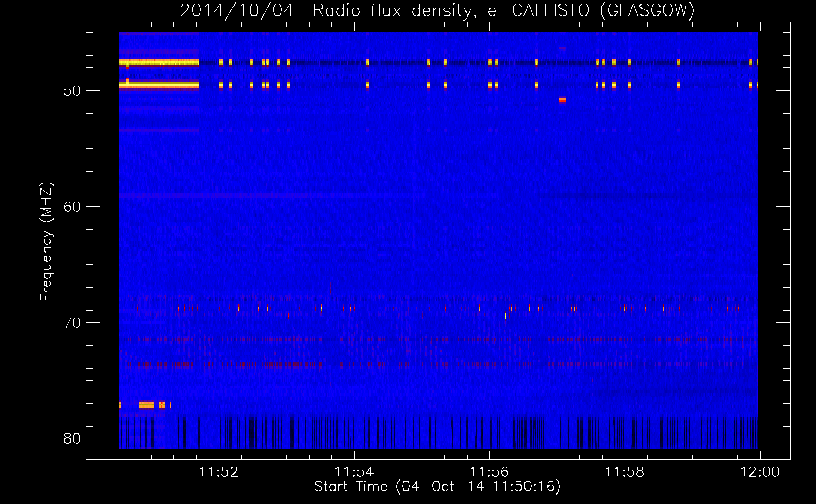The height and width of the screenshot is (504, 816).
Task: Click the 'Frequency (MHZ)' axis label
Action: (46, 242)
